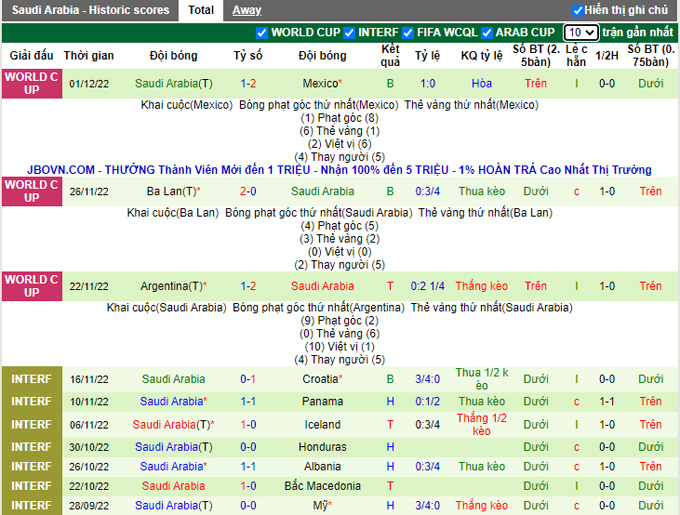
Task: Uncheck the INTERF competition checkbox
Action: click(350, 32)
